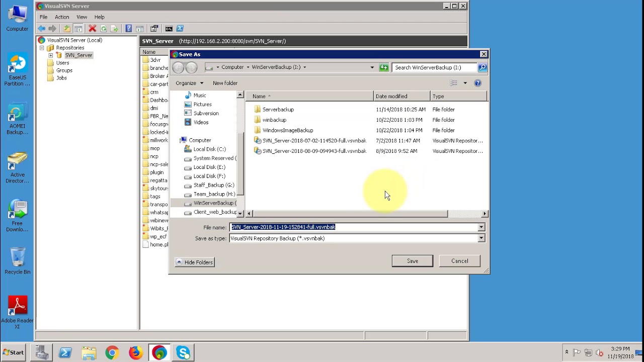Open the File menu
644x362 pixels.
point(44,17)
